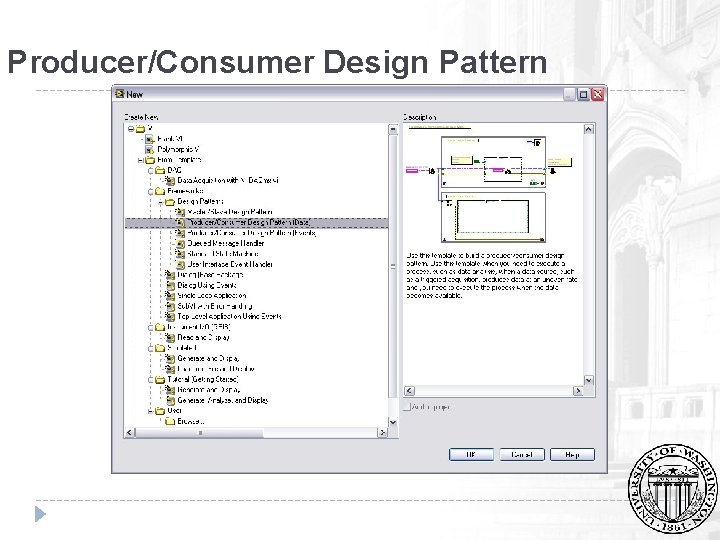The height and width of the screenshot is (540, 720).
Task: Select SubVI with Error Handling template icon
Action: point(170,306)
